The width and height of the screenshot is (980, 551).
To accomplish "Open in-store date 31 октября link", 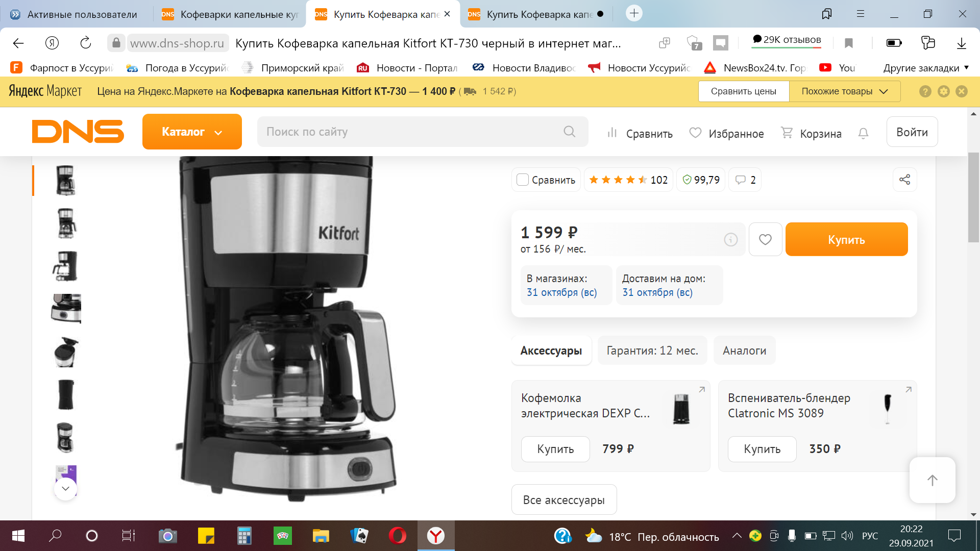I will [561, 292].
